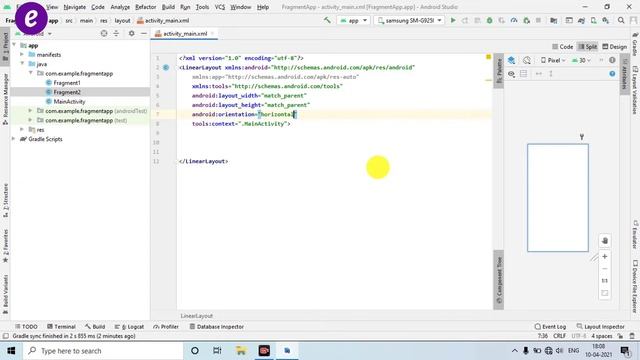Open the app run configuration dropdown

pos(353,20)
